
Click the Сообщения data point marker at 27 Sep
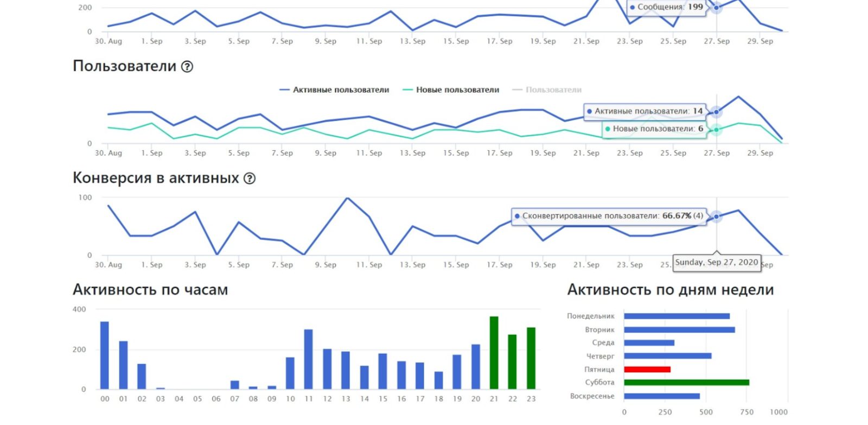tap(717, 8)
